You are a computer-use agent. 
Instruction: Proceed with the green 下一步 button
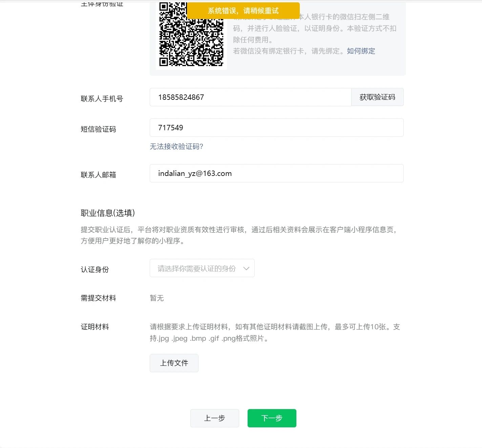click(x=272, y=418)
